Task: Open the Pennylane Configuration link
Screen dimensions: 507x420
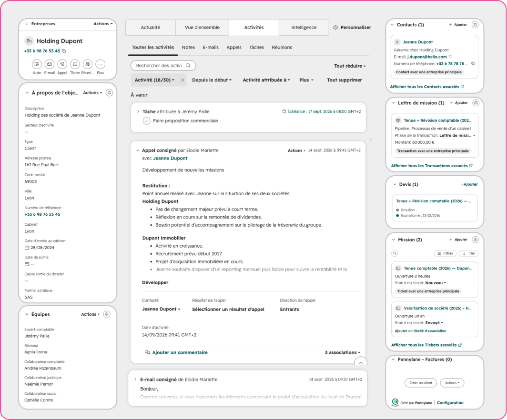Action: pos(450,402)
